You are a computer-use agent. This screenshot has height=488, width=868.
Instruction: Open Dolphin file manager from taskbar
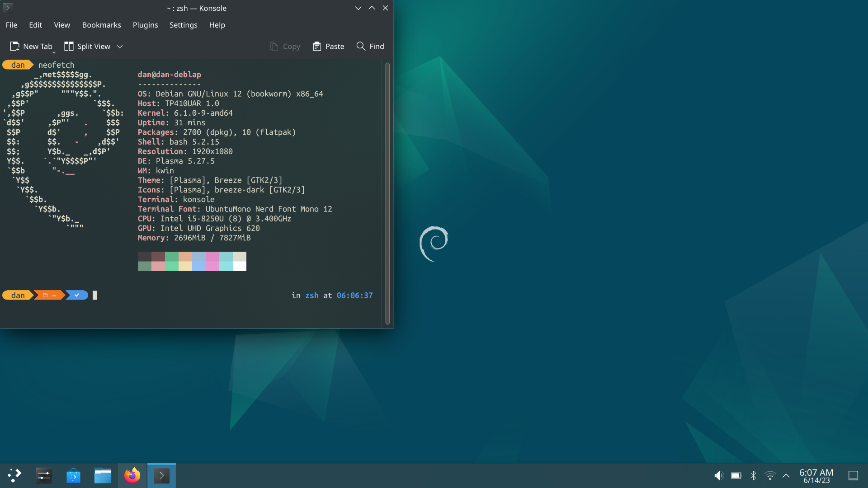pos(103,475)
